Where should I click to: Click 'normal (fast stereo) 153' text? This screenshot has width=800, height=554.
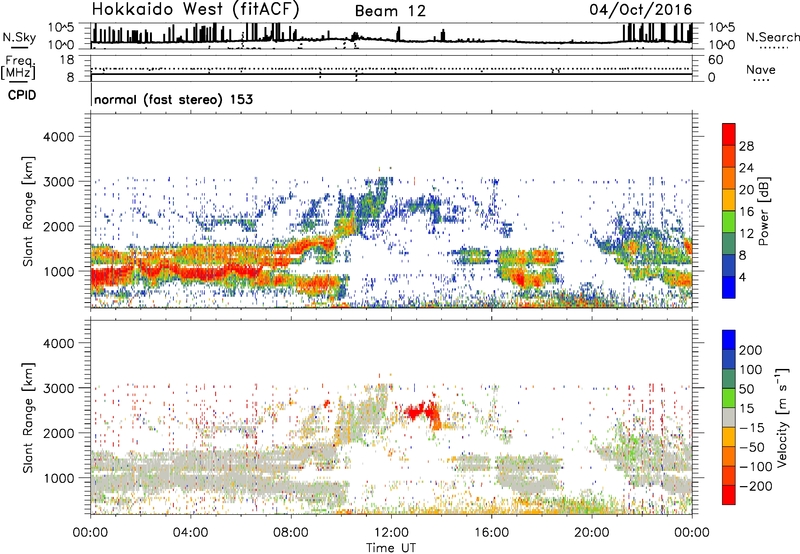click(x=173, y=99)
